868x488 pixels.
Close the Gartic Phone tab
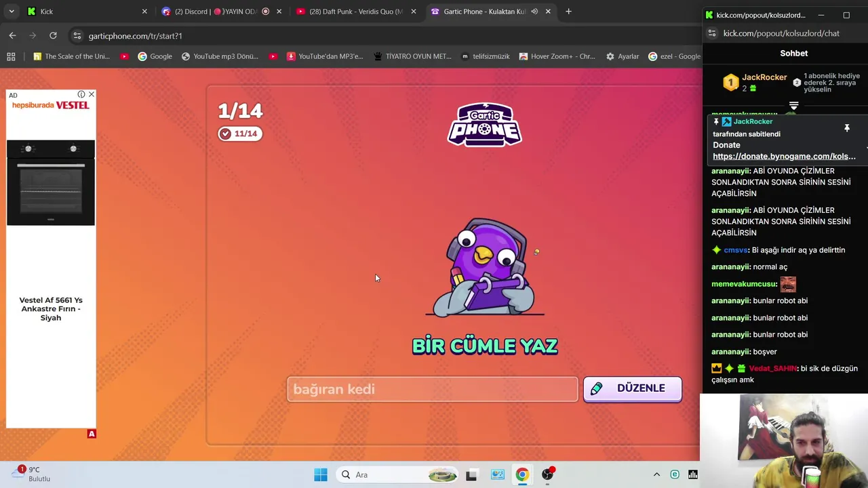point(548,12)
